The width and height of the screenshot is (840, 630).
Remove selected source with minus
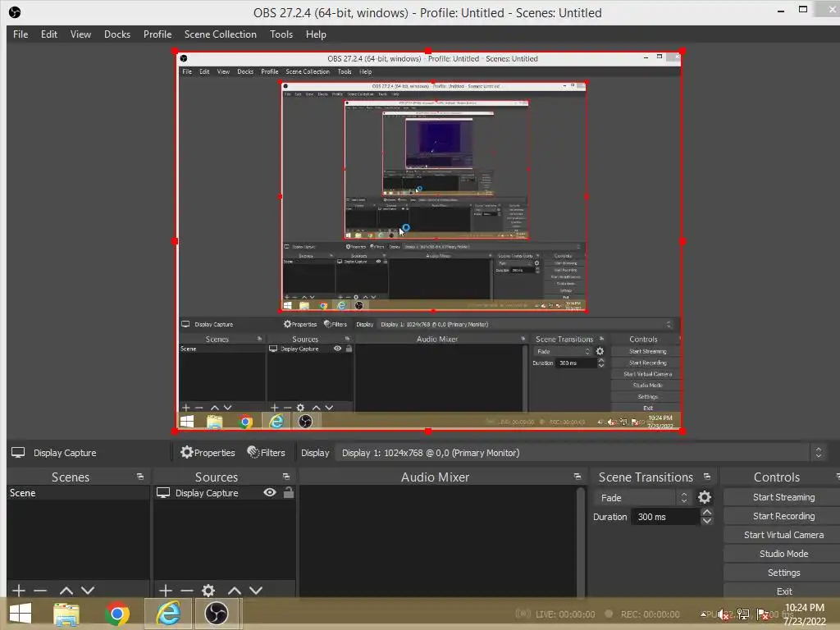click(x=186, y=591)
